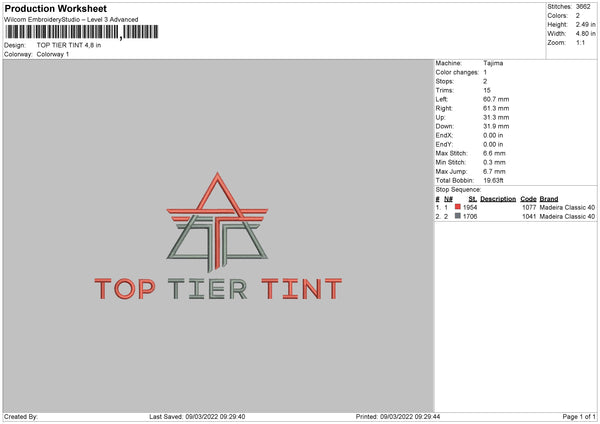Viewport: 600px width, 424px height.
Task: Click the Trims value 15
Action: (487, 90)
